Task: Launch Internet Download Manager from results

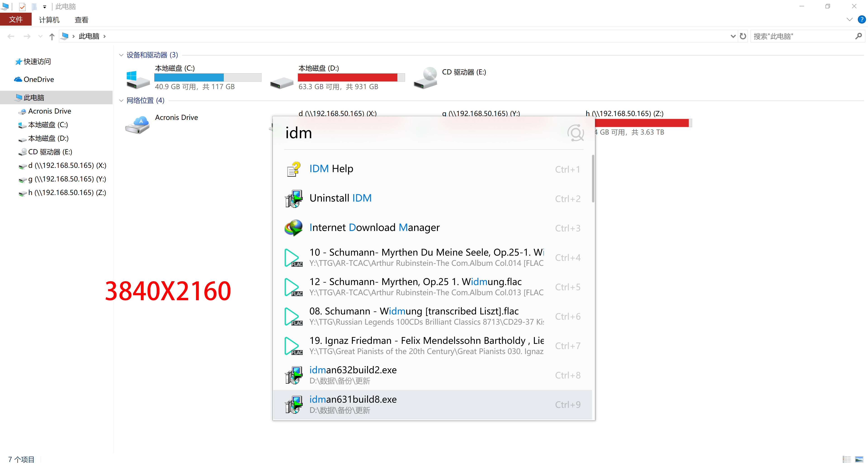Action: point(432,228)
